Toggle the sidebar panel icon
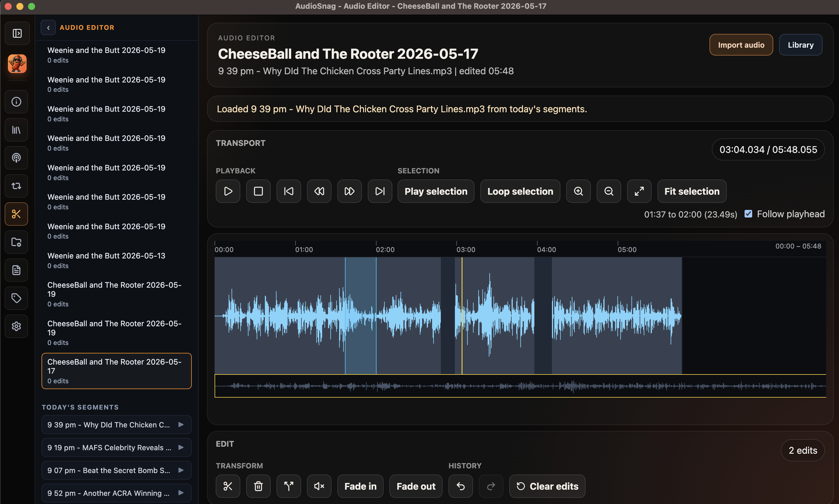Screen dimensions: 839x504 [17, 33]
